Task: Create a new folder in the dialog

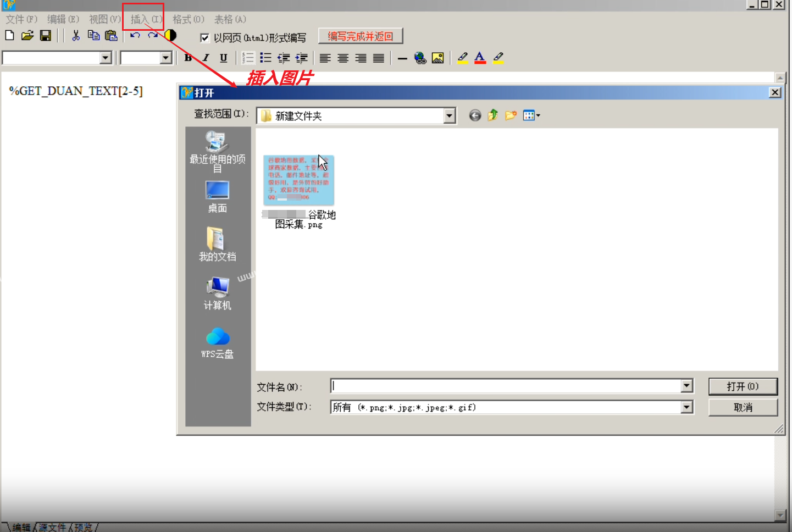Action: [x=511, y=115]
